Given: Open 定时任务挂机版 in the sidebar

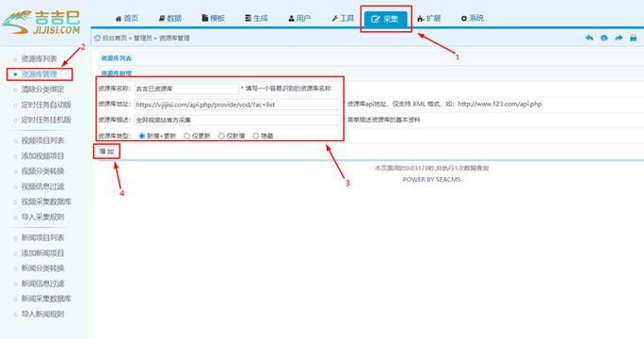Looking at the screenshot, I should (46, 120).
